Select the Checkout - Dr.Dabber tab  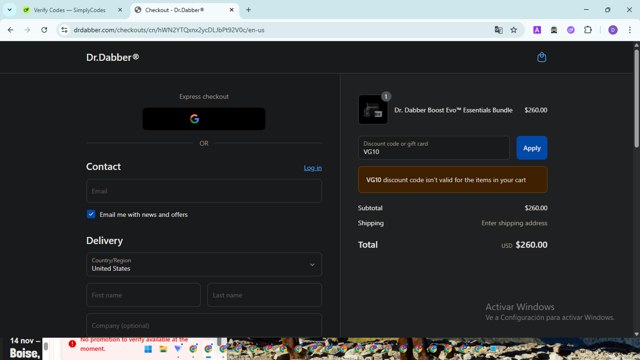coord(174,10)
